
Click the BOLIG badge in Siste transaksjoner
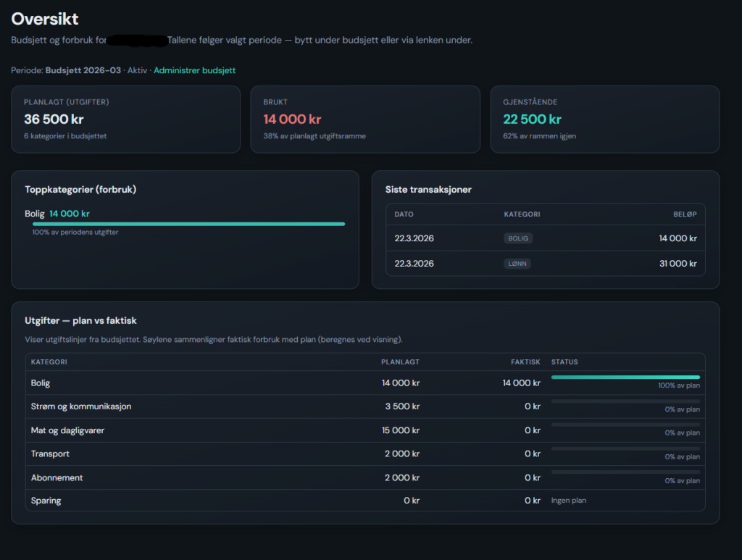point(519,238)
